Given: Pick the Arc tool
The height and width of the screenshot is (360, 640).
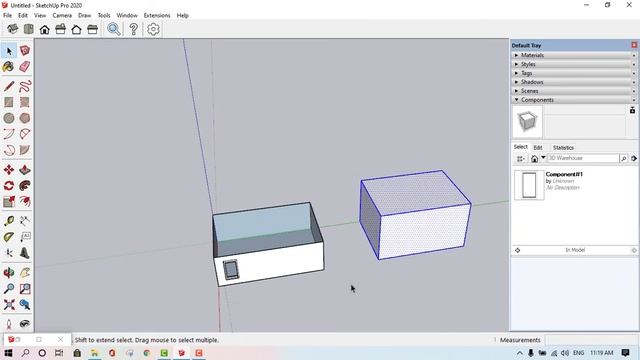Looking at the screenshot, I should tap(9, 134).
